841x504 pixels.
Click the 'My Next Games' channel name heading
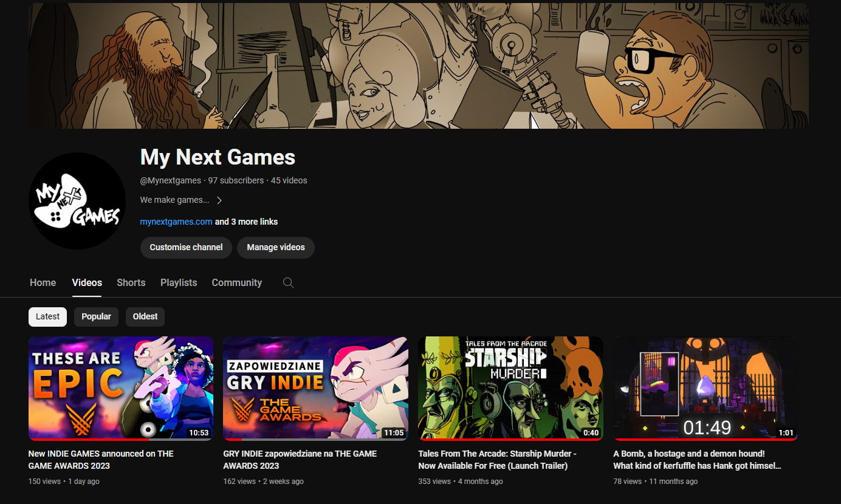coord(218,157)
